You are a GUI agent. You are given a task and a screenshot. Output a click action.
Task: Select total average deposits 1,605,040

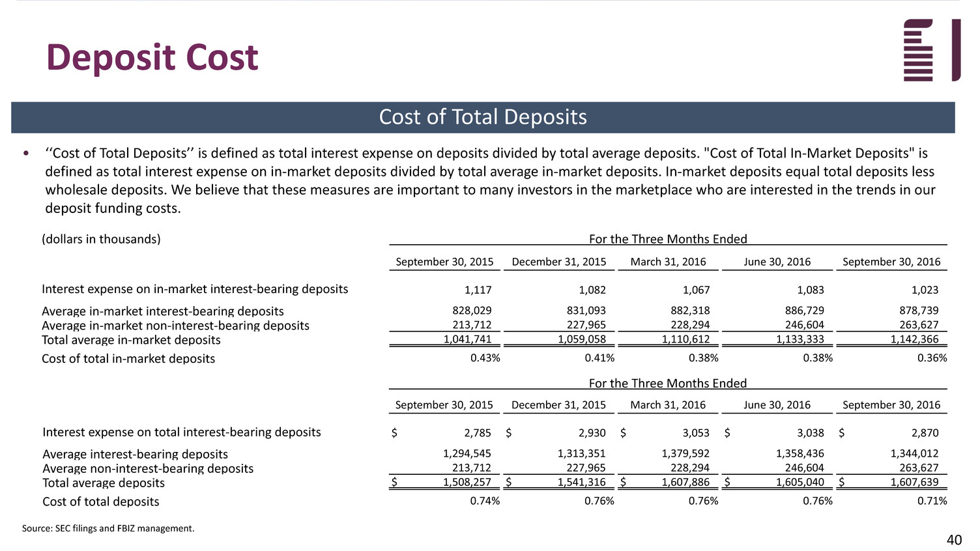click(x=800, y=483)
